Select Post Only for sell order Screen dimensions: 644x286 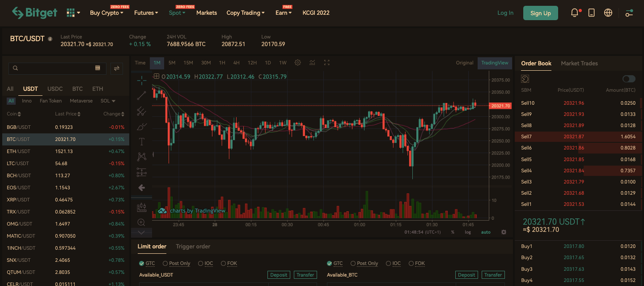click(x=364, y=263)
